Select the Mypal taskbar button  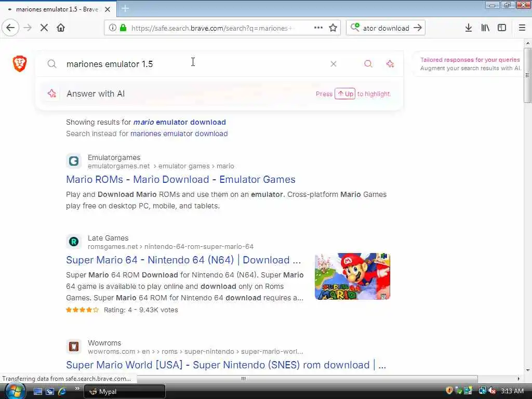[125, 392]
